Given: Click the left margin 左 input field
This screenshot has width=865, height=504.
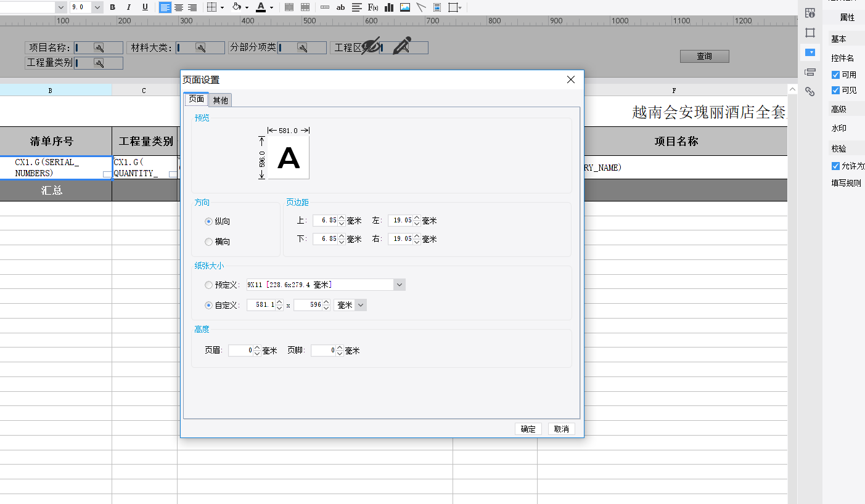Looking at the screenshot, I should point(401,221).
